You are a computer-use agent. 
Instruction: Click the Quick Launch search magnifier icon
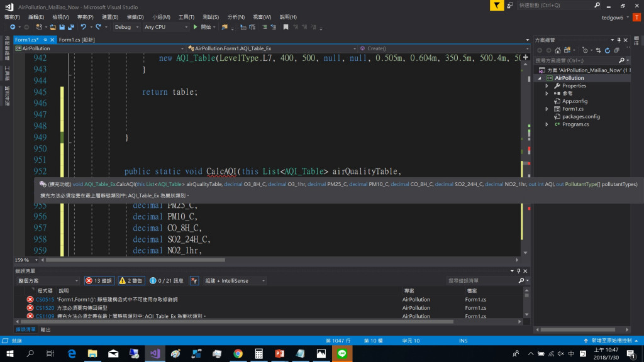(597, 5)
